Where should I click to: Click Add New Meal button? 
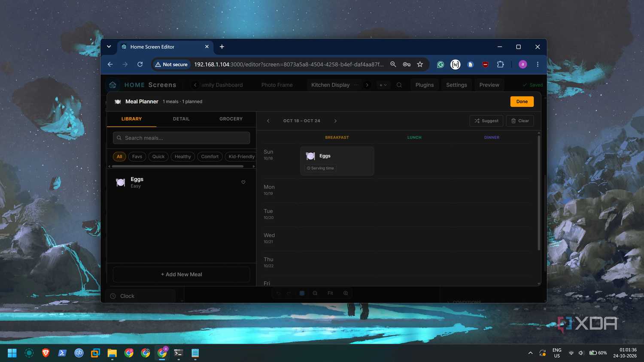(181, 275)
